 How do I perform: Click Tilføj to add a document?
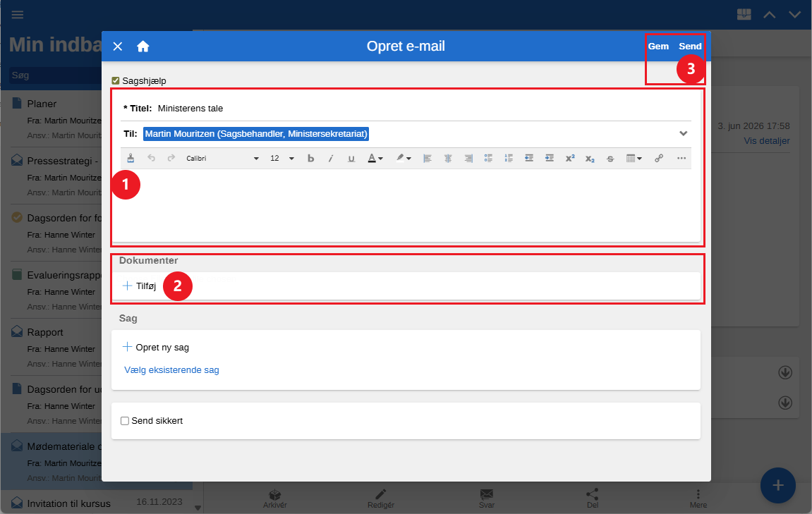(x=139, y=286)
